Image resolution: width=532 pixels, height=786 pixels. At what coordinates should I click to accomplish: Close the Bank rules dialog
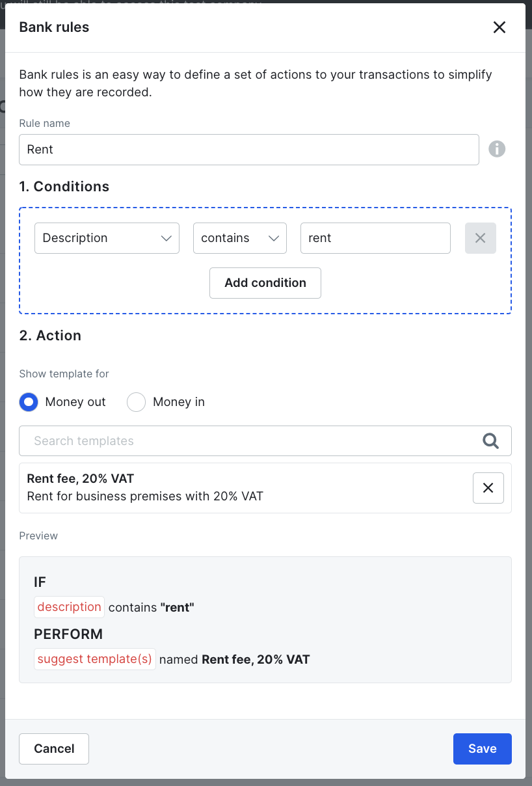click(x=499, y=27)
